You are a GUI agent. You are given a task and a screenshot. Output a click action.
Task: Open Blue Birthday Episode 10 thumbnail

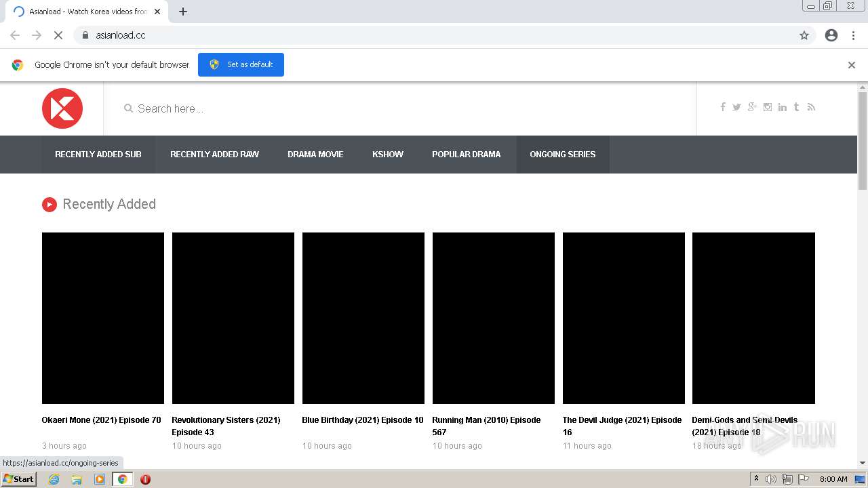pos(363,319)
